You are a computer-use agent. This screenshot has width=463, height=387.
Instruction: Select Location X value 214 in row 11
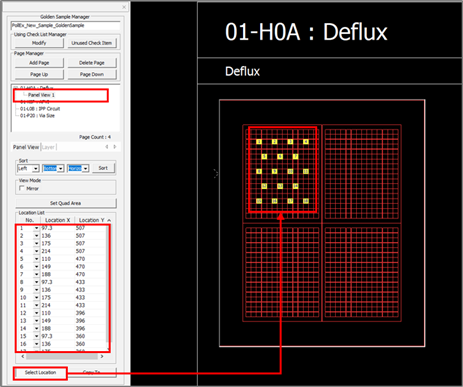pos(46,305)
